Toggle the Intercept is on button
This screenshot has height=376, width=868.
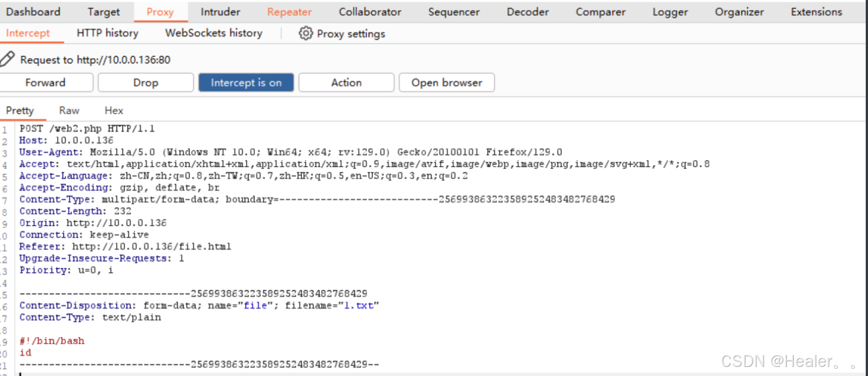246,82
